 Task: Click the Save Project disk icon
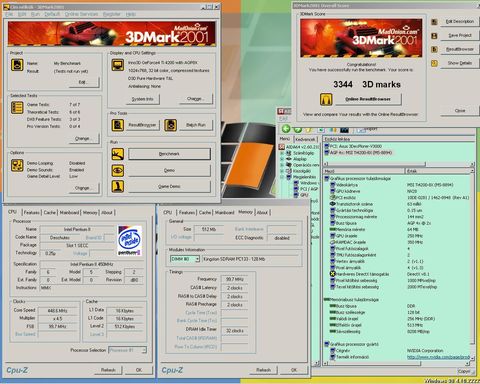tap(434, 36)
